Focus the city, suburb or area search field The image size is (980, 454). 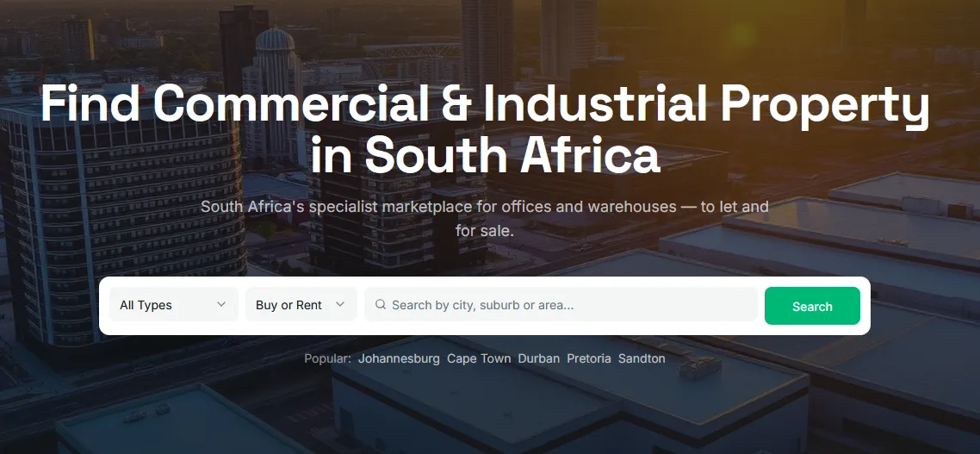(x=568, y=305)
